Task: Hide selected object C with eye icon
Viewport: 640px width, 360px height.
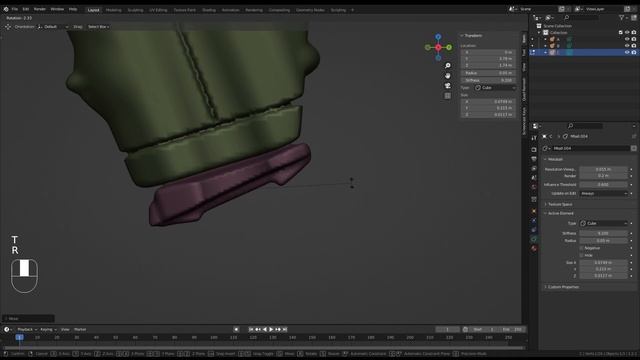Action: coord(627,52)
